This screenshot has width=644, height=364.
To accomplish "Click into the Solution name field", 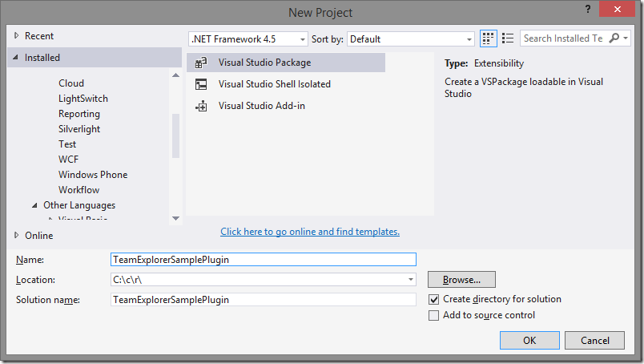I will 264,300.
